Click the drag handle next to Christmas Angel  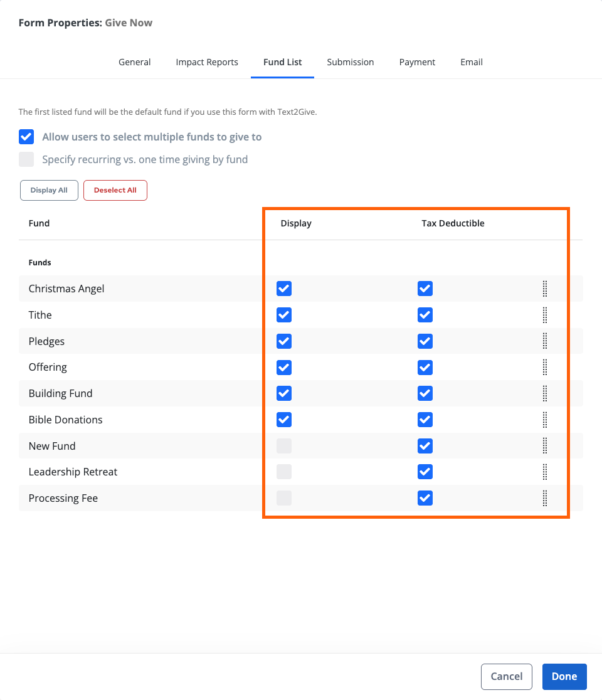(x=544, y=289)
